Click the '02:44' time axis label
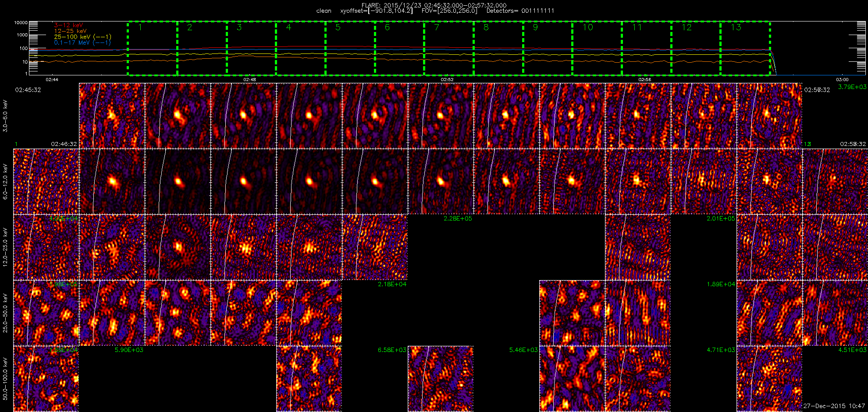 pyautogui.click(x=52, y=80)
